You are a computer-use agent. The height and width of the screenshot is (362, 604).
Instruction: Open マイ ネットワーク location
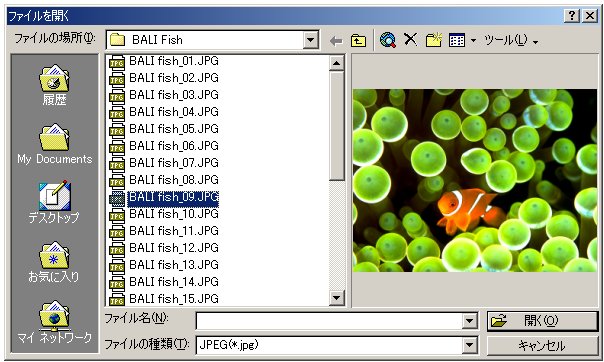pos(54,322)
